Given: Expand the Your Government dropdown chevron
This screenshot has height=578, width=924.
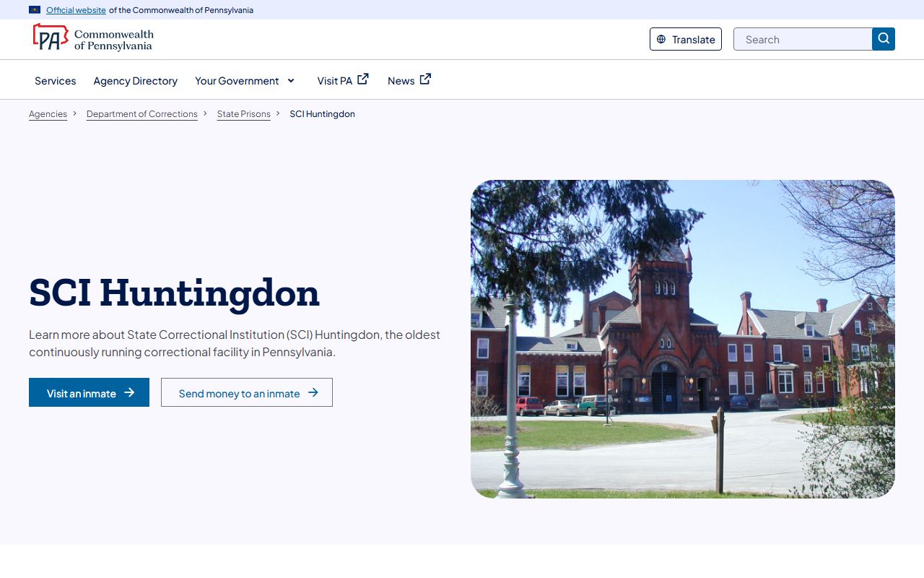Looking at the screenshot, I should click(291, 80).
